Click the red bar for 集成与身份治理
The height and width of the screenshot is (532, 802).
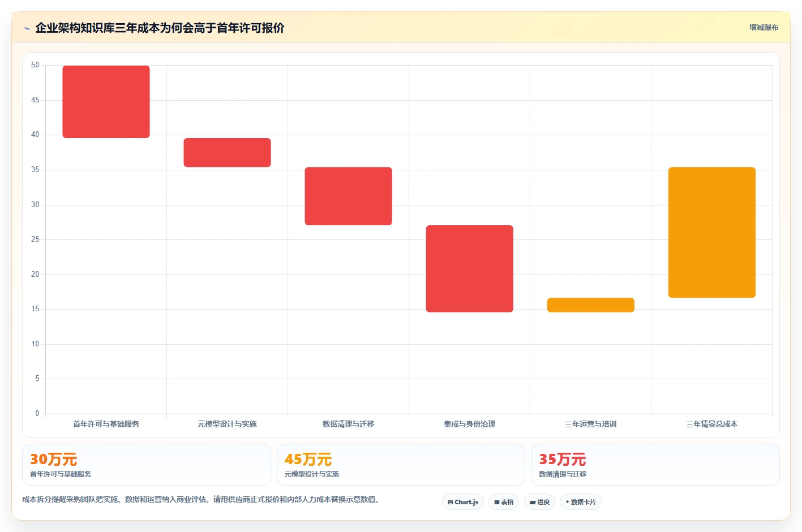click(469, 269)
